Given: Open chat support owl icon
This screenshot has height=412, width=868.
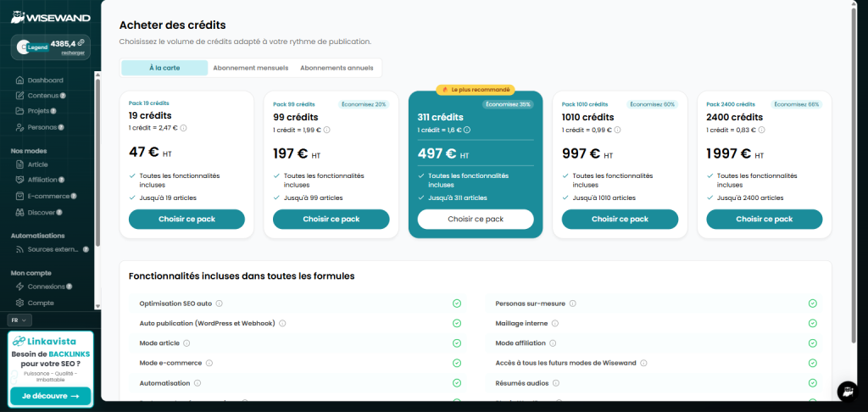Looking at the screenshot, I should (847, 392).
